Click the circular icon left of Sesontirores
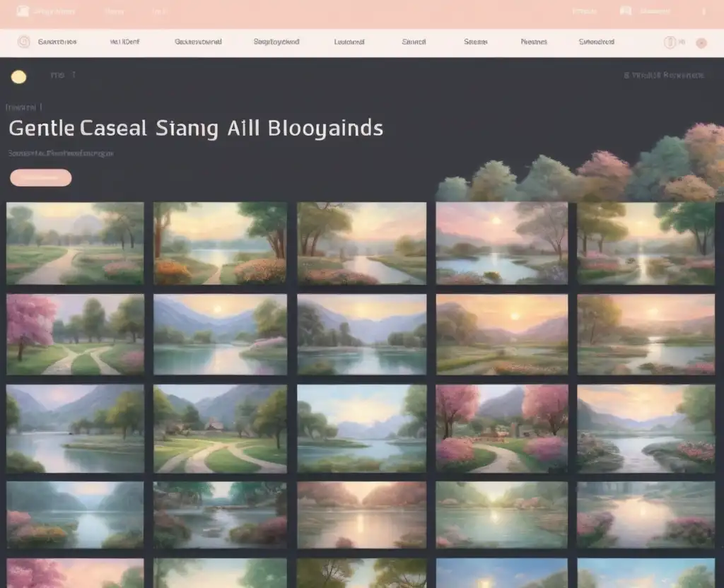Image resolution: width=724 pixels, height=588 pixels. click(24, 42)
